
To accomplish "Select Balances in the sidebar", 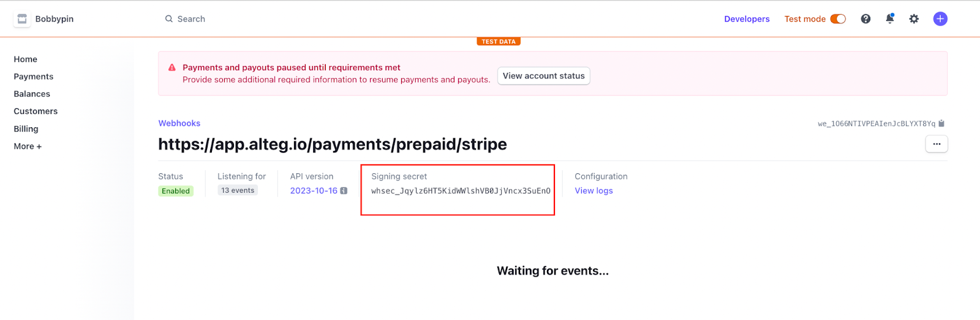I will point(32,94).
